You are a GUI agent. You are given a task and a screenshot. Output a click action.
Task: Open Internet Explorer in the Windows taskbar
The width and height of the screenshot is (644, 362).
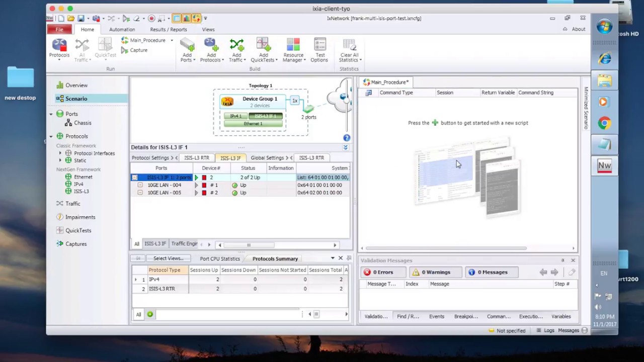[604, 59]
